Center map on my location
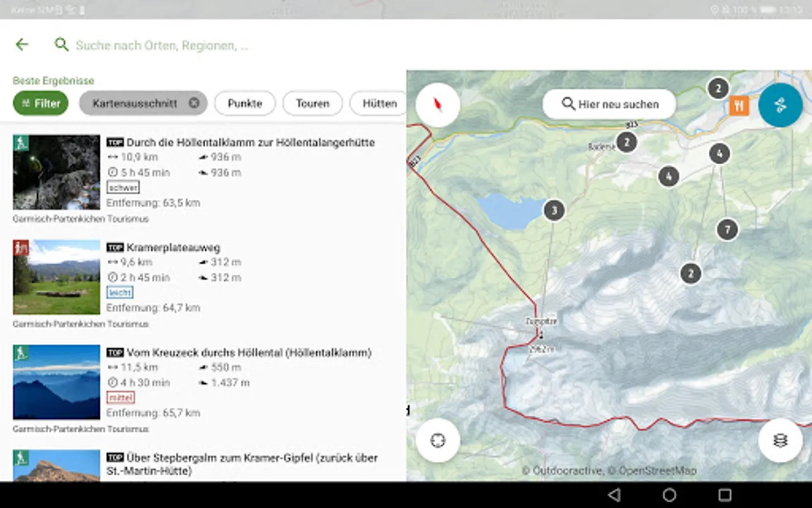The width and height of the screenshot is (812, 508). tap(438, 440)
